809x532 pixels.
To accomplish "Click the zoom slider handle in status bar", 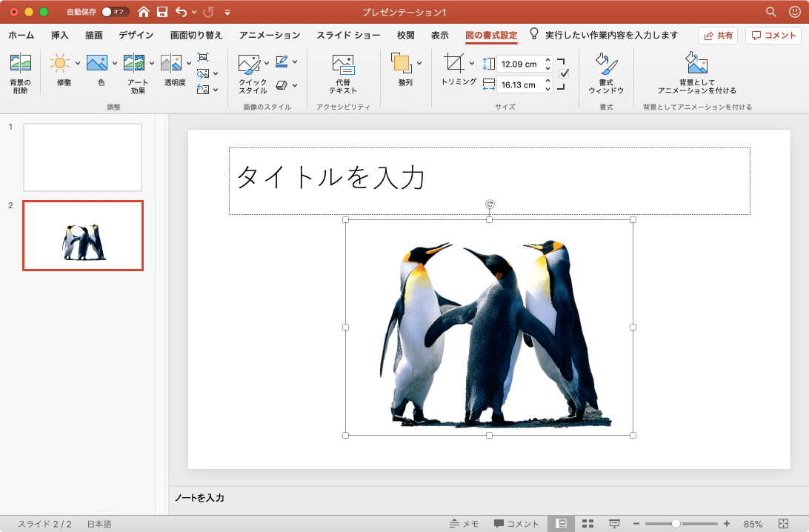I will (x=676, y=524).
